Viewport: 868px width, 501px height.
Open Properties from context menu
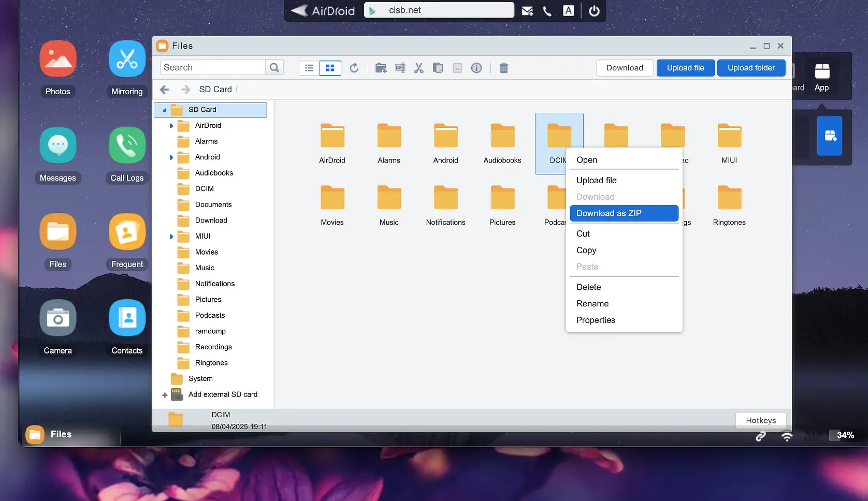coord(624,320)
